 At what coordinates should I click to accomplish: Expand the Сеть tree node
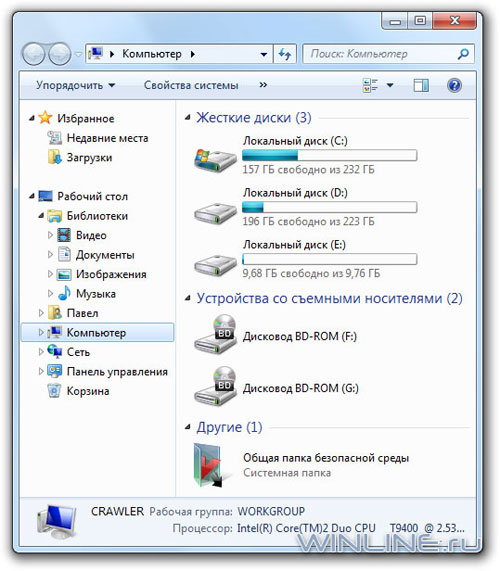pyautogui.click(x=41, y=352)
